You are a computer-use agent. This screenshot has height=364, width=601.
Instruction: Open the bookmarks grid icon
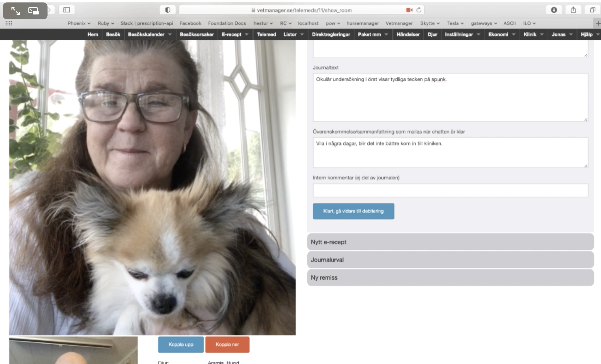tap(9, 23)
